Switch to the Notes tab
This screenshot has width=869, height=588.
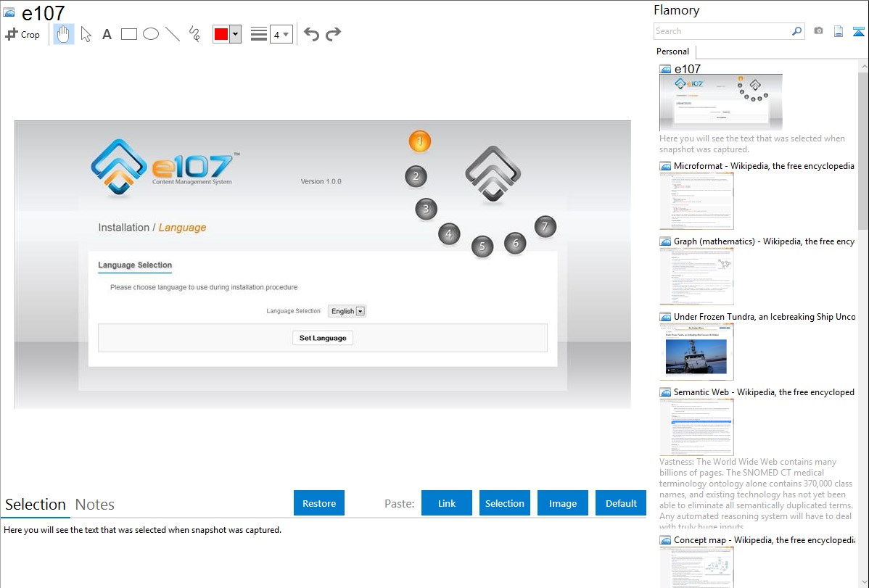pyautogui.click(x=95, y=505)
